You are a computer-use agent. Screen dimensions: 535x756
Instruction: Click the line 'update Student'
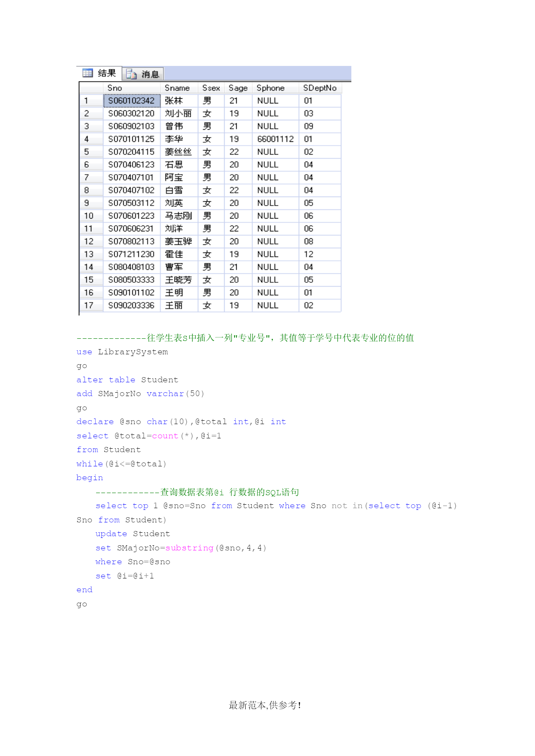coord(133,534)
